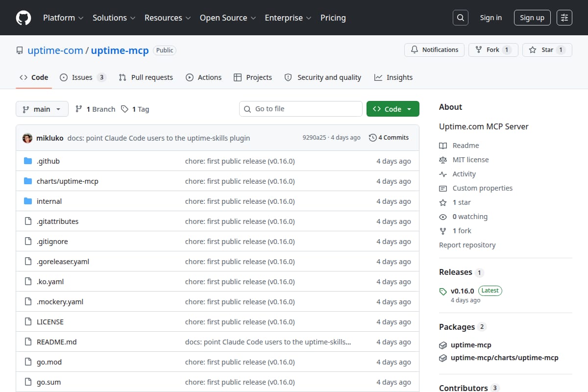
Task: Open README.md file
Action: [x=57, y=342]
